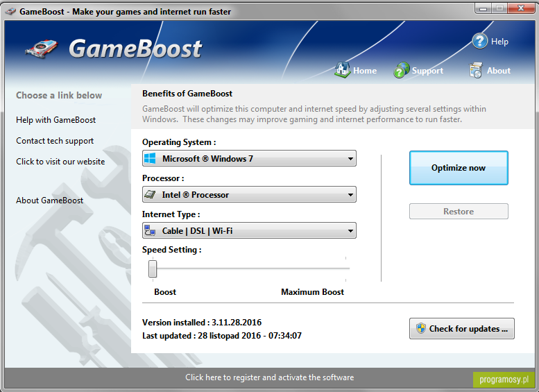
Task: Follow Click to visit our website link
Action: (x=60, y=162)
